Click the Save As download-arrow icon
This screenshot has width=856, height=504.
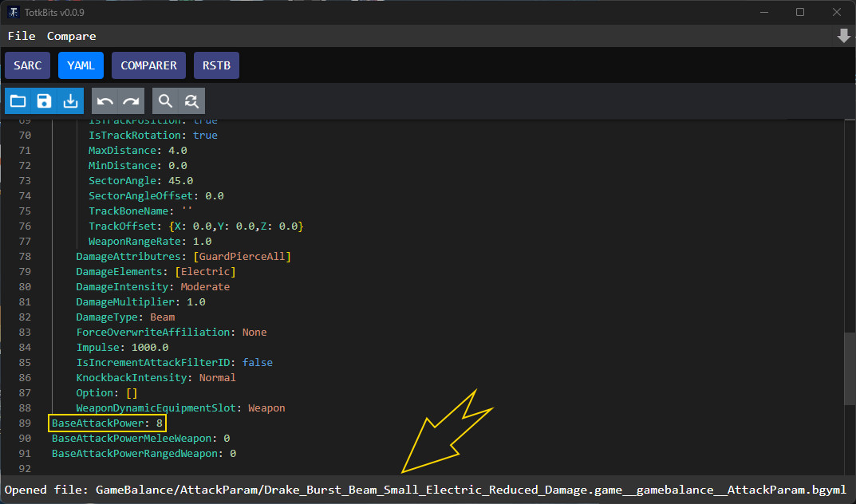coord(71,101)
